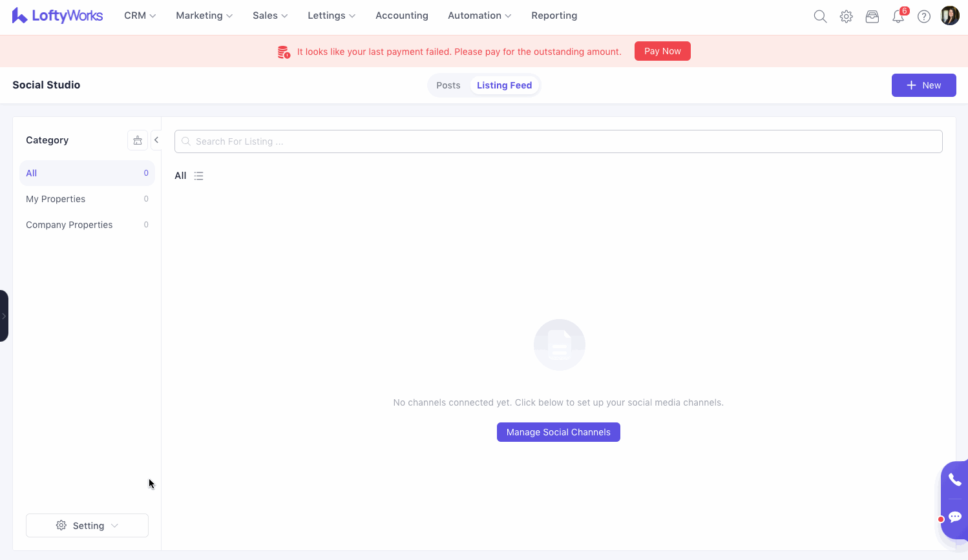This screenshot has width=968, height=560.
Task: Click the list view icon beside All
Action: point(198,176)
